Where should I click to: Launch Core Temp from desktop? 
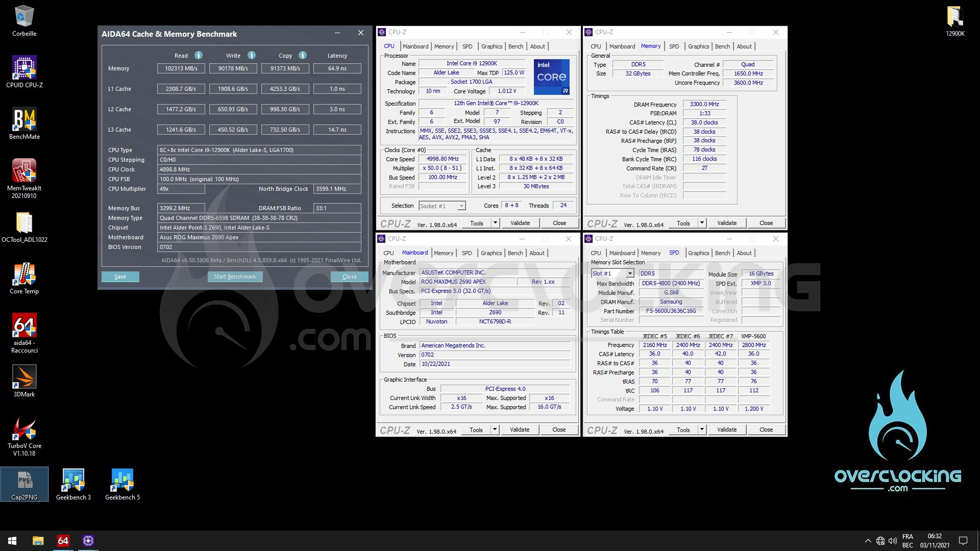click(x=24, y=279)
